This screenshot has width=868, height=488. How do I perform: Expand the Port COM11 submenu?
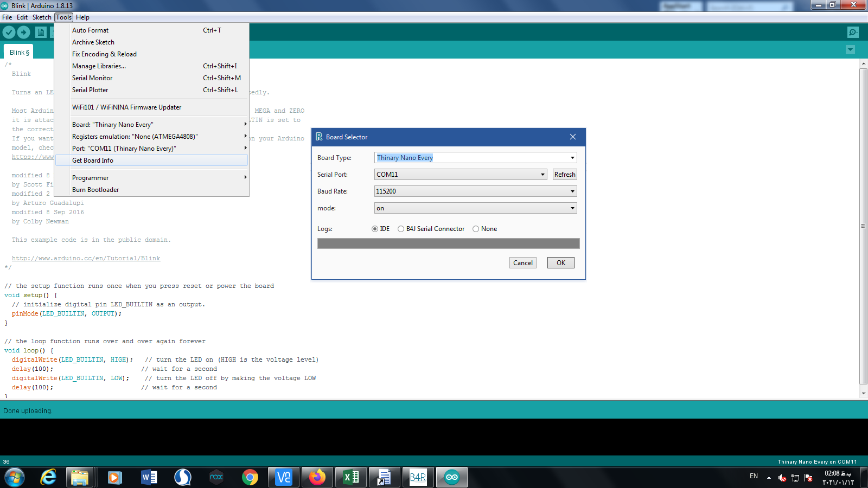pyautogui.click(x=152, y=149)
